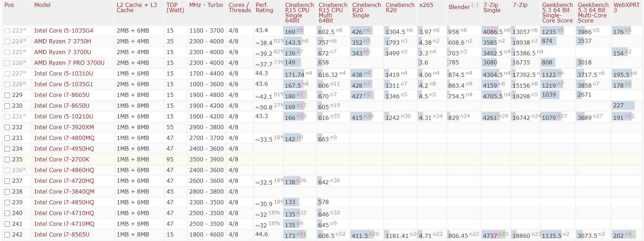Open the Intel Core i7-8565U link
Viewport: 644px width, 241px height.
62,234
